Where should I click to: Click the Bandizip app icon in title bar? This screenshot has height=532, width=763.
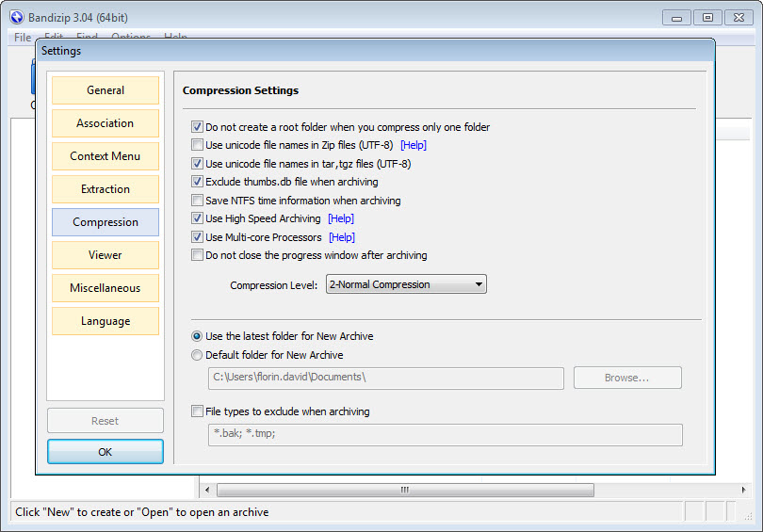[16, 17]
